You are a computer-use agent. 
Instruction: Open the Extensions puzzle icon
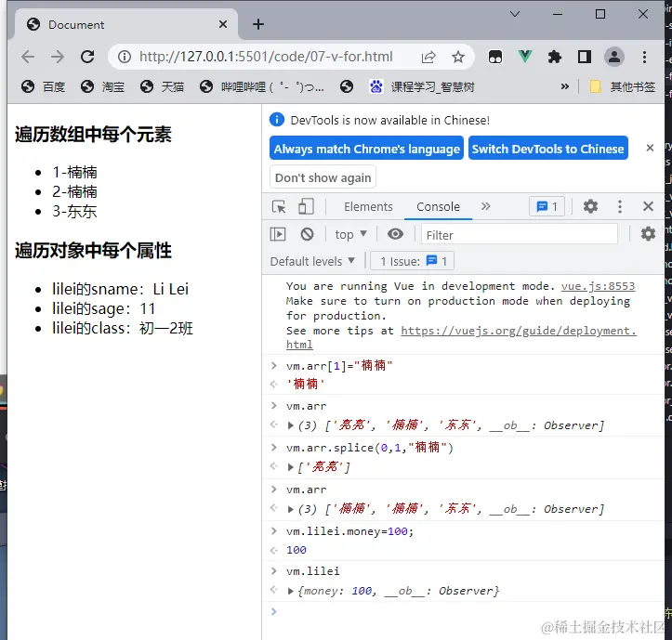pos(555,57)
